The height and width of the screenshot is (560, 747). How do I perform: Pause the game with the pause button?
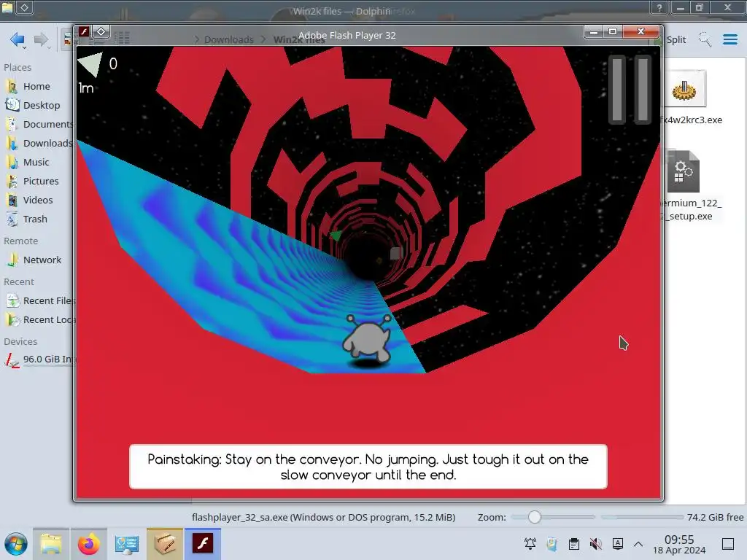(x=630, y=90)
